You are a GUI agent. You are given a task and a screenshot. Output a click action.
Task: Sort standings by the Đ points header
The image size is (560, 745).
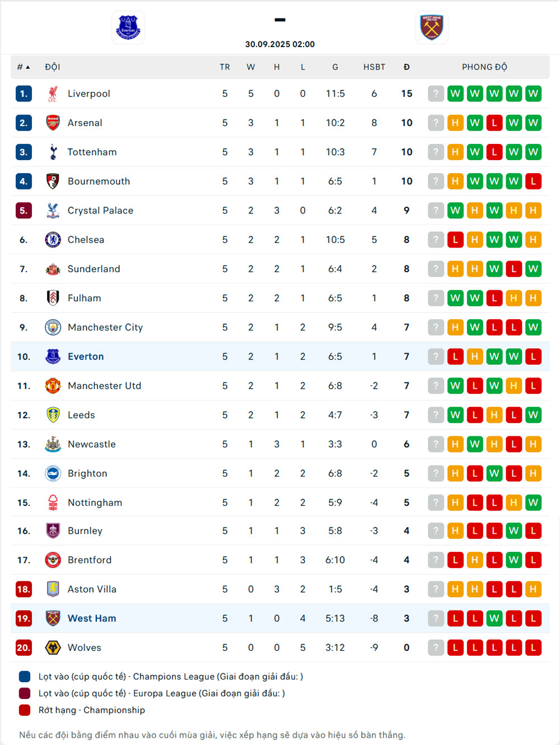407,67
